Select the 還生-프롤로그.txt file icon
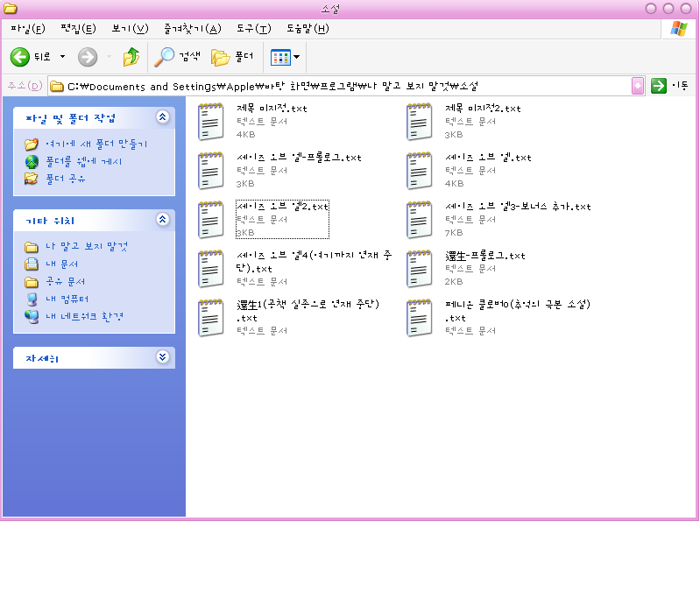This screenshot has height=613, width=700. [419, 269]
